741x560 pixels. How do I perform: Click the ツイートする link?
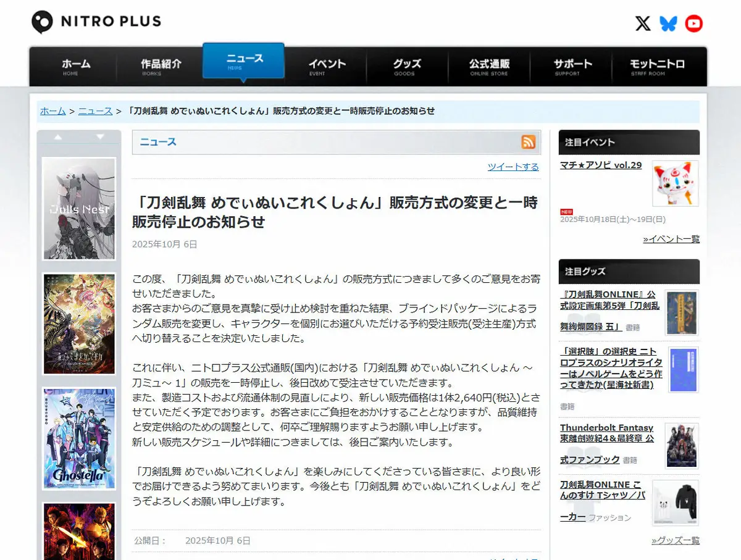(x=513, y=167)
